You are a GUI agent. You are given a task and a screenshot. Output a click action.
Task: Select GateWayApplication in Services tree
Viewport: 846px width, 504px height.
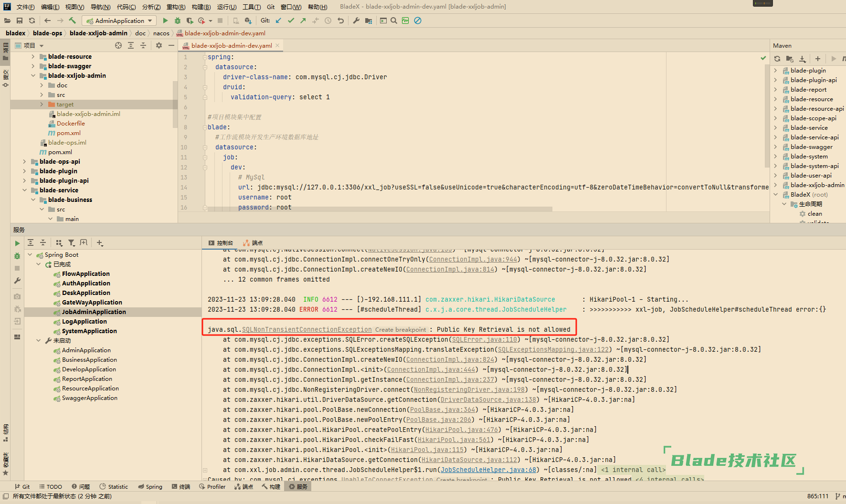(92, 302)
